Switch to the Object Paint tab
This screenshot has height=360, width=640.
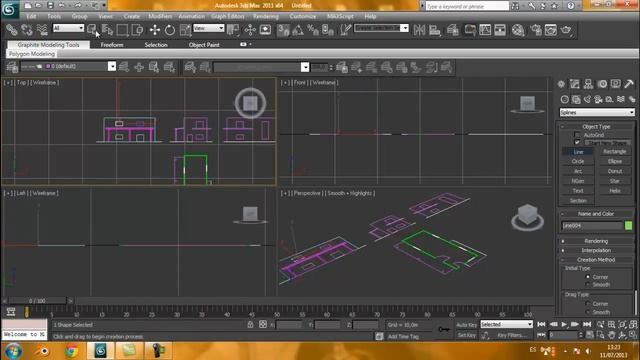[x=204, y=45]
